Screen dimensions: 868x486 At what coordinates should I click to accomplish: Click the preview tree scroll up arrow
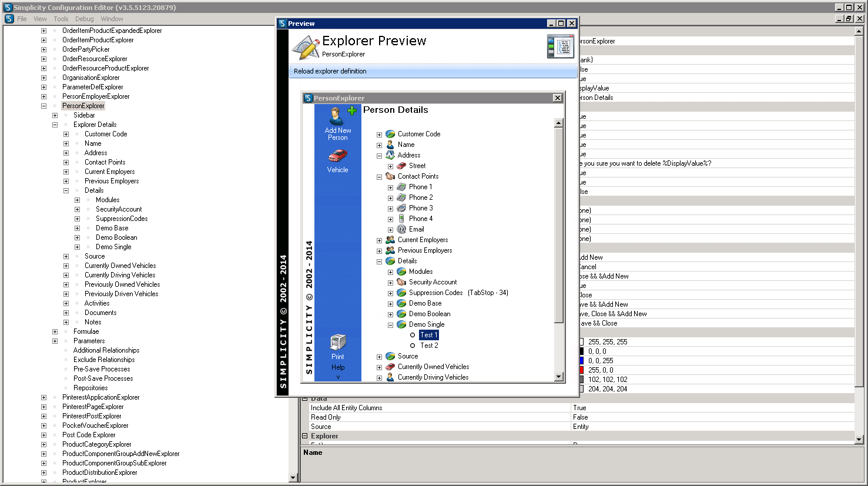point(559,123)
